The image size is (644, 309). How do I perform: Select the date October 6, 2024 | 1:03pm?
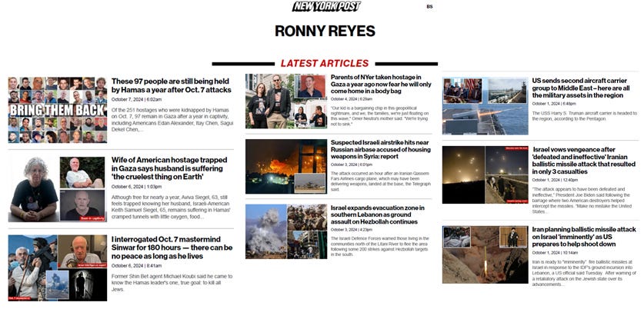(x=136, y=186)
